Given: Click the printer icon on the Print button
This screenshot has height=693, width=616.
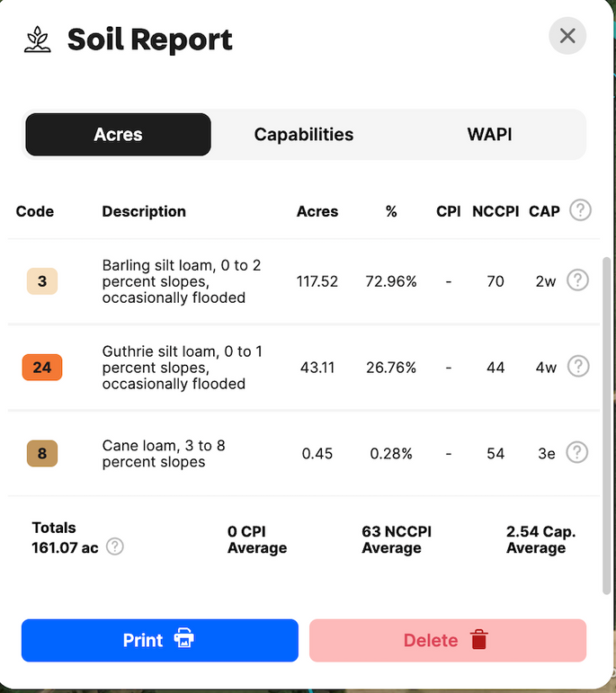Looking at the screenshot, I should click(x=184, y=638).
